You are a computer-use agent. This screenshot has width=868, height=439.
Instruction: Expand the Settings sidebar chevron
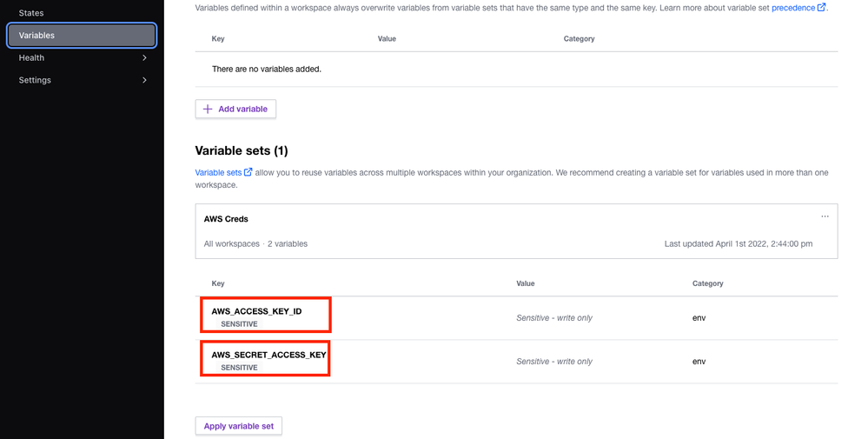[x=144, y=80]
